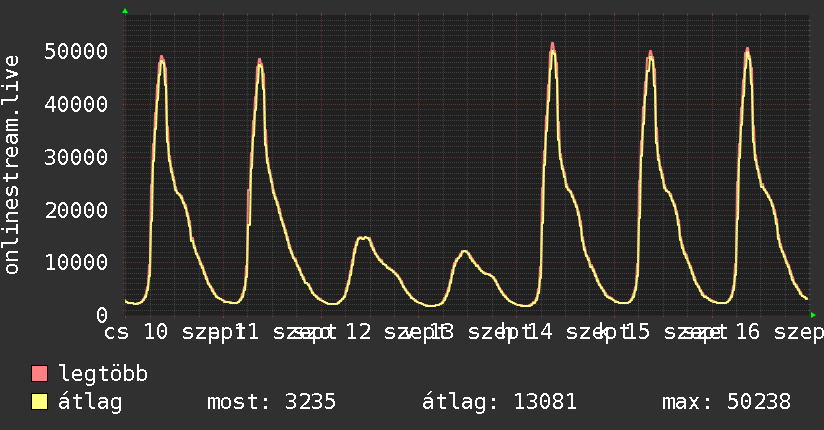This screenshot has width=824, height=430.
Task: Click the 50000 y-axis label
Action: (x=76, y=52)
